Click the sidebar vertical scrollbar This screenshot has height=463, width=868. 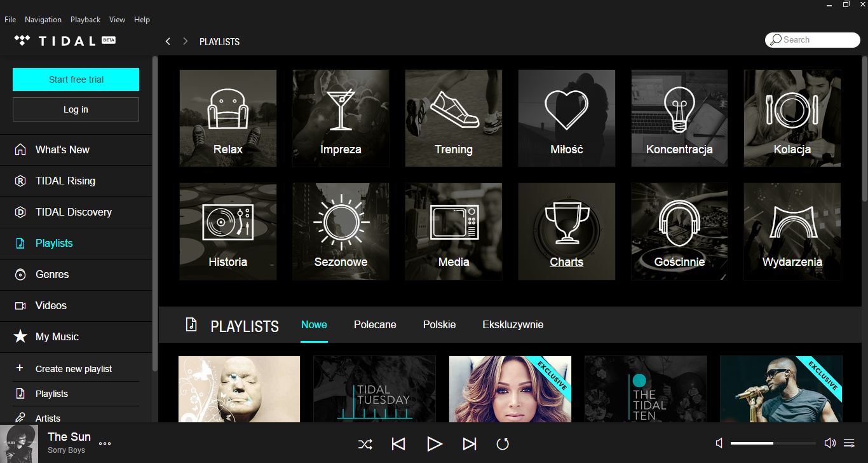pos(154,213)
